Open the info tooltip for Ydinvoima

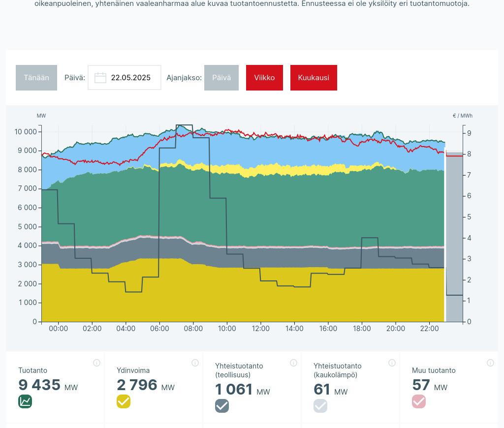pos(195,363)
